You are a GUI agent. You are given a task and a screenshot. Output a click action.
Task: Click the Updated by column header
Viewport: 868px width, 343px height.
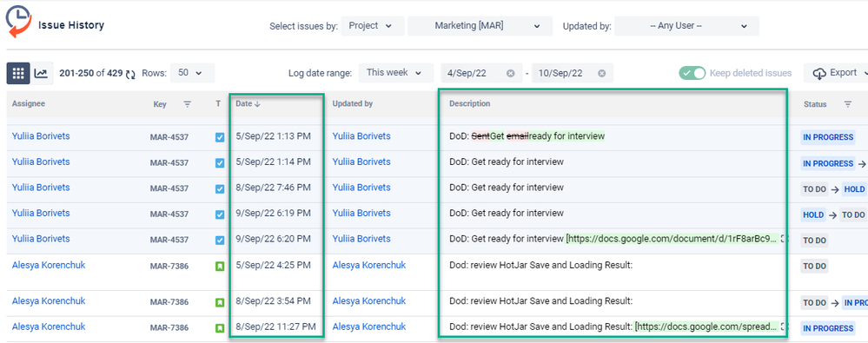coord(353,103)
